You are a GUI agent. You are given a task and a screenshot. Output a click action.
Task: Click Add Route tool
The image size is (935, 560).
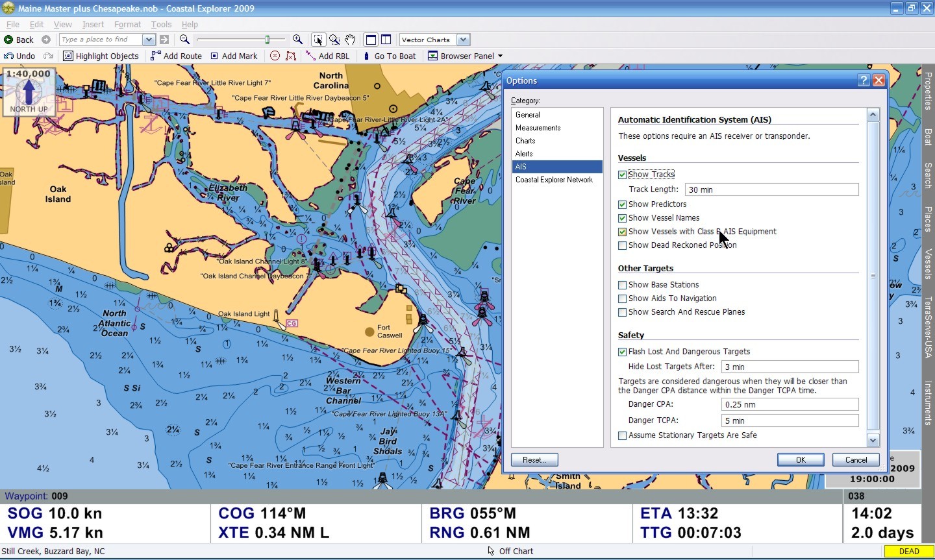pos(176,56)
